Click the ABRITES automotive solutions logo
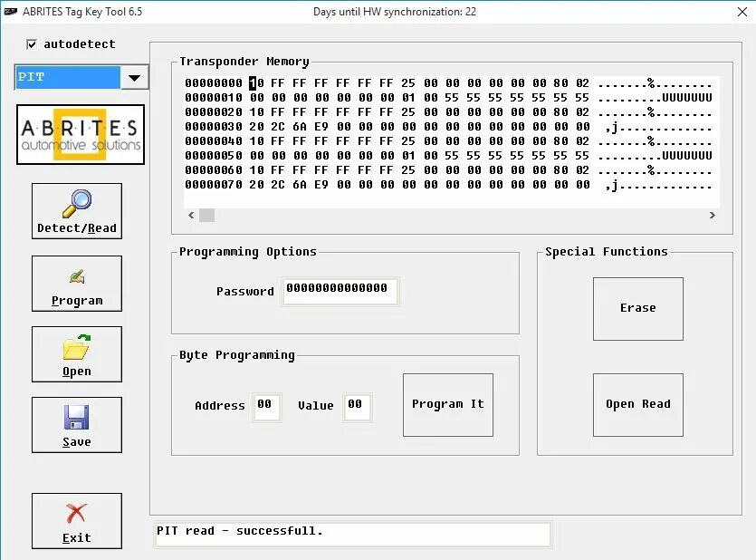This screenshot has width=756, height=560. tap(81, 135)
